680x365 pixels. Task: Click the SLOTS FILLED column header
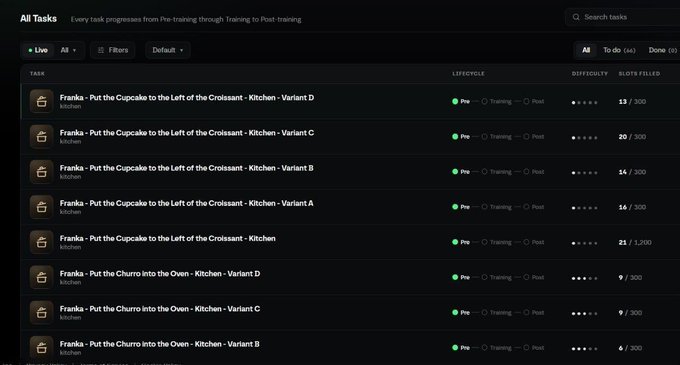pyautogui.click(x=639, y=74)
